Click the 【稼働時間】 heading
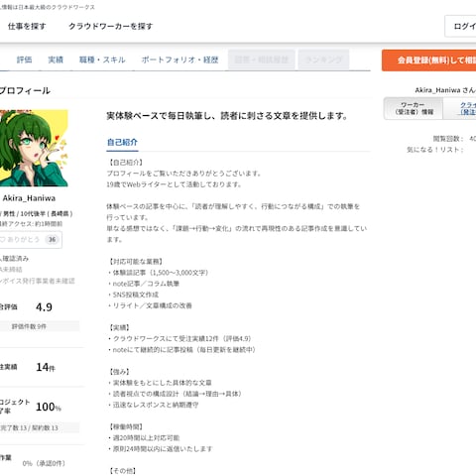476x476 pixels. (x=126, y=427)
